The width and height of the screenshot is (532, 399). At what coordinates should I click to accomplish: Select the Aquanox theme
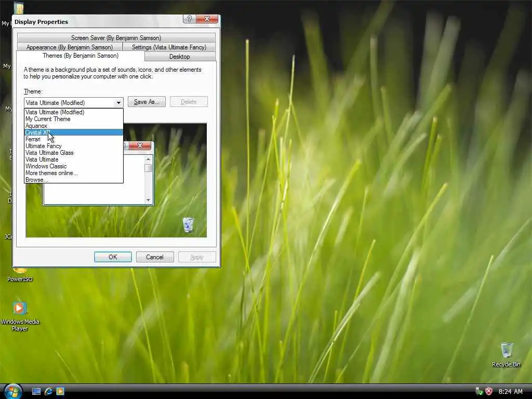tap(74, 126)
